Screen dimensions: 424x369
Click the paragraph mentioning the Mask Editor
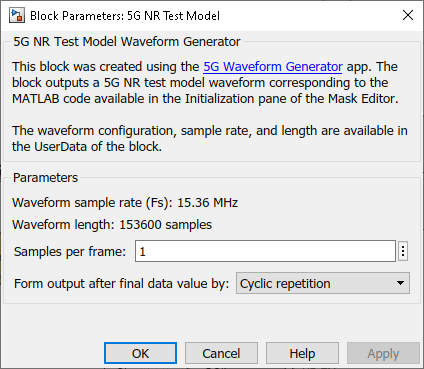(205, 83)
